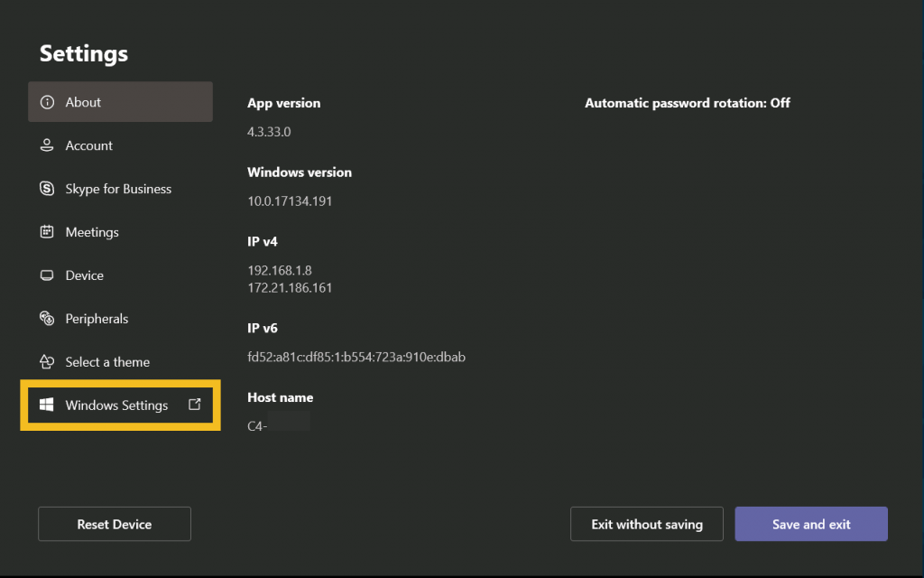Click Automatic password rotation: Off text

click(x=687, y=103)
